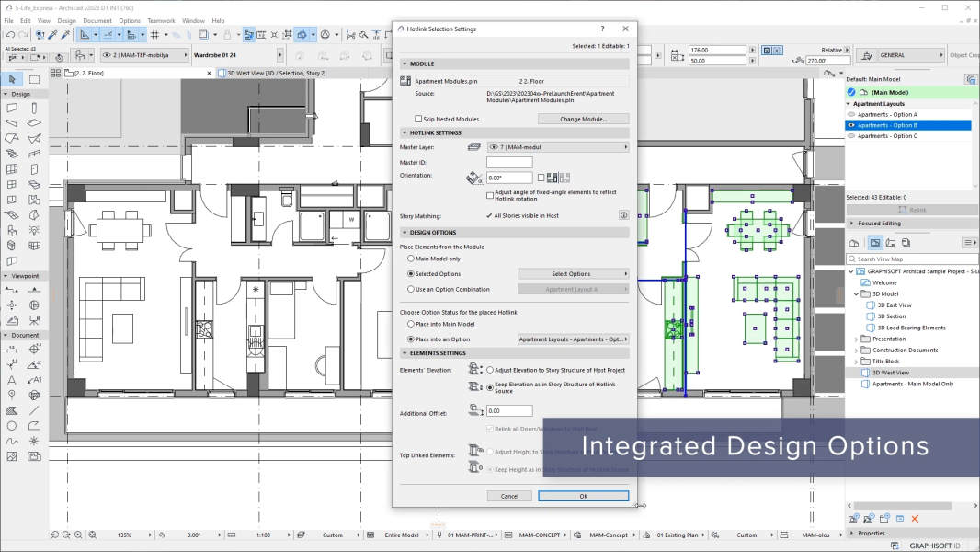The height and width of the screenshot is (552, 980).
Task: Open the File menu
Action: [9, 20]
